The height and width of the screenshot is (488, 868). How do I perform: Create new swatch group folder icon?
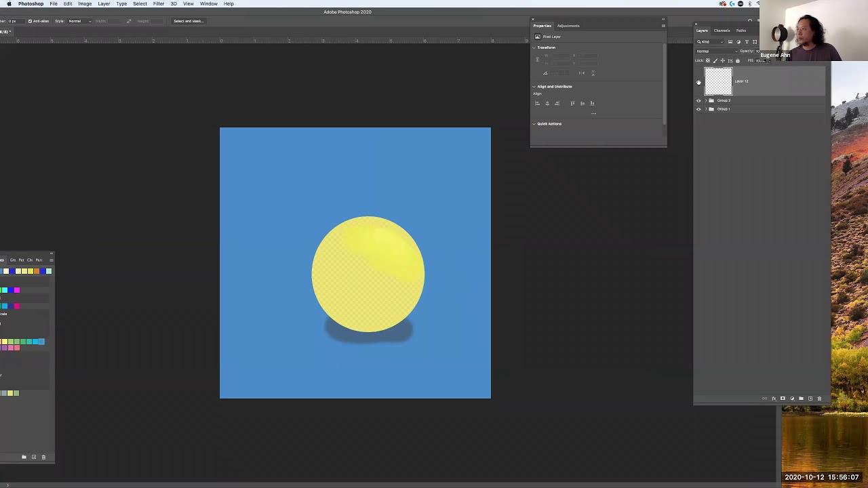24,457
